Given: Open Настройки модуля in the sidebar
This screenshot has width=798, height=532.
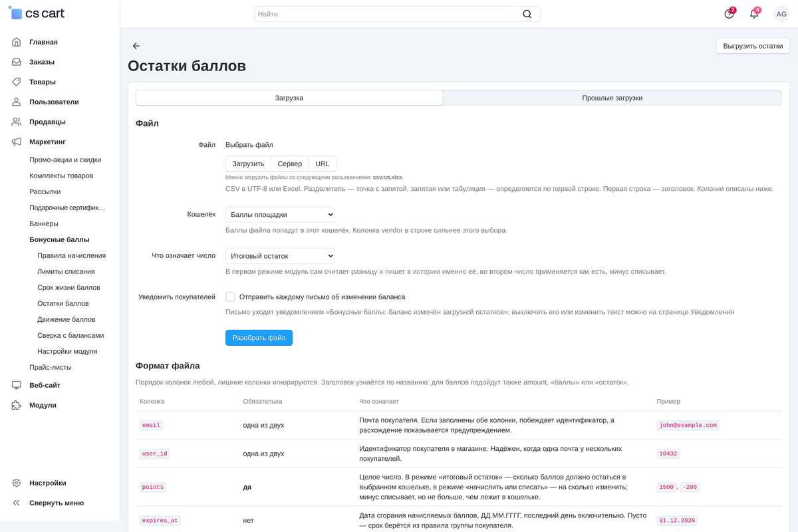Looking at the screenshot, I should [x=67, y=351].
